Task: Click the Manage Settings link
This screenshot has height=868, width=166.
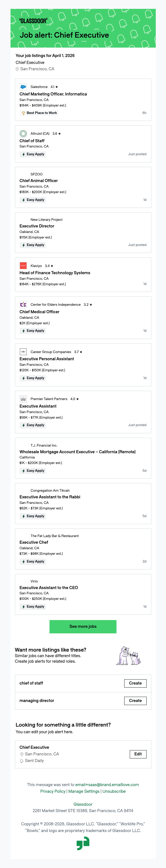Action: (84, 791)
